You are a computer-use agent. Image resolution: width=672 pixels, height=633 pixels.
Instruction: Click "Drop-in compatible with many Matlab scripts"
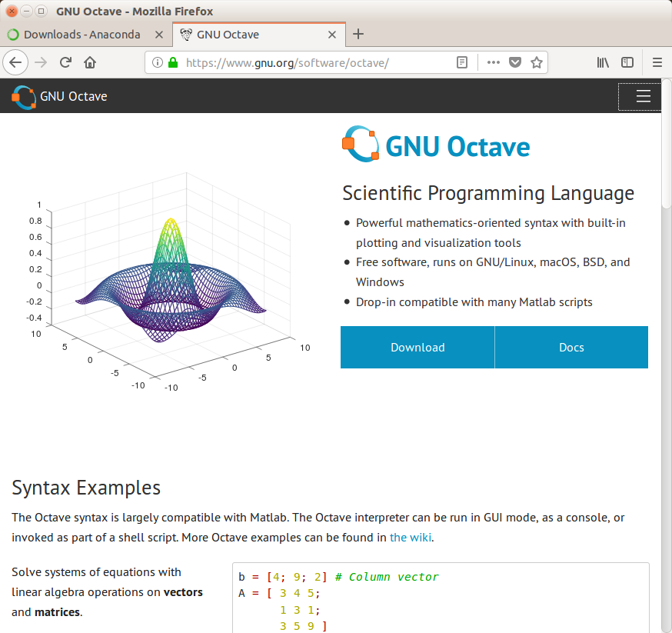[474, 302]
